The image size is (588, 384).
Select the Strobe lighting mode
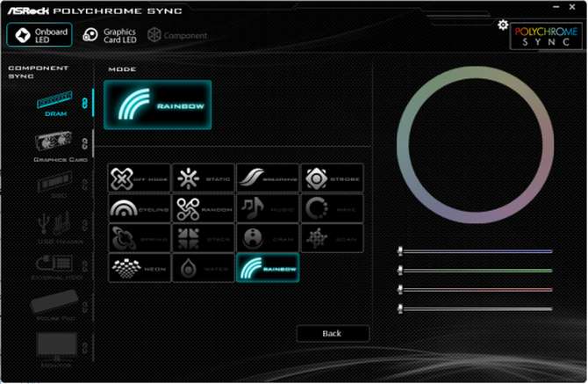click(332, 178)
